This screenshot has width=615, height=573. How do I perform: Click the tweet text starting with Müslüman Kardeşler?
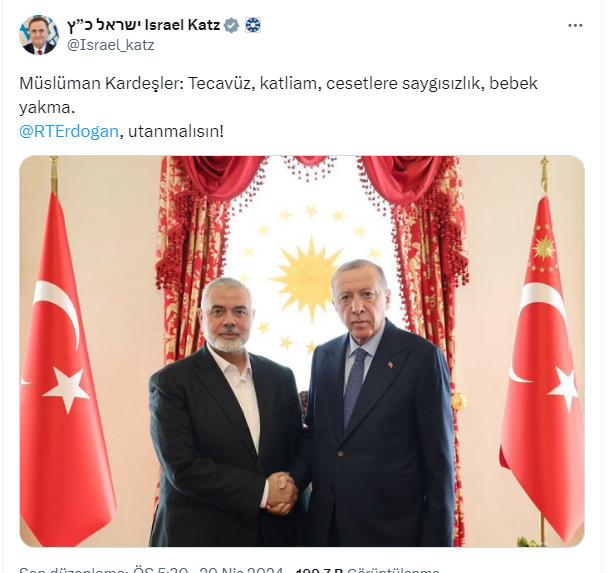[x=278, y=95]
